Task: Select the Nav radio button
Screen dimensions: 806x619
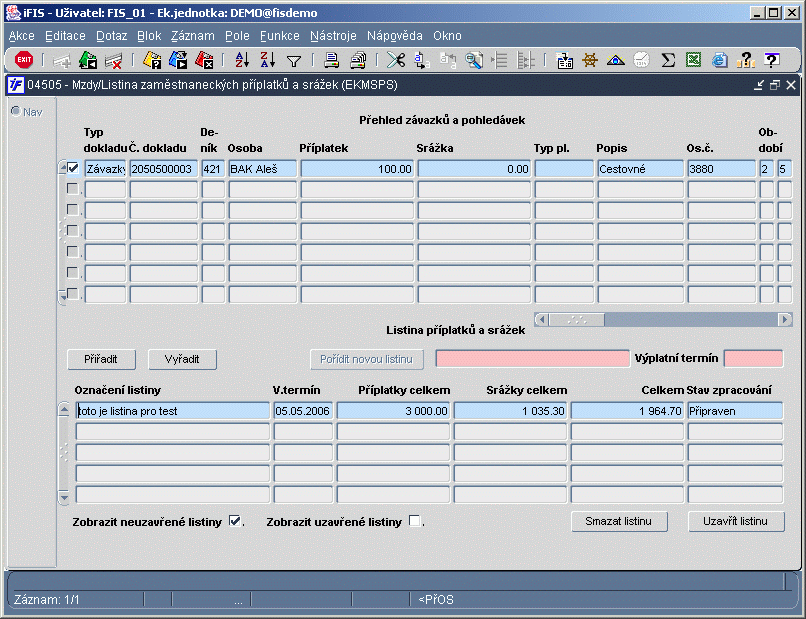Action: pyautogui.click(x=16, y=111)
